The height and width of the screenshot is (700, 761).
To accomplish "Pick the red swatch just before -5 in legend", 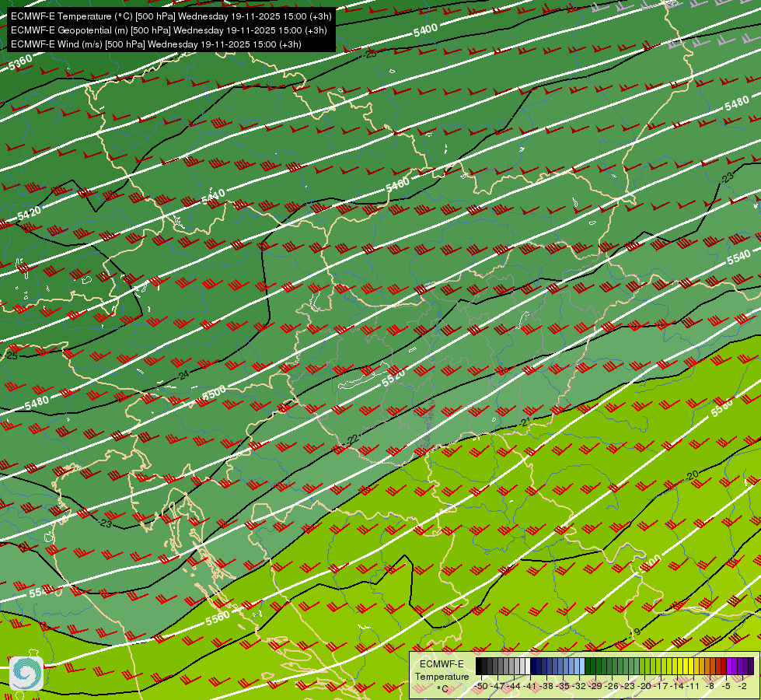I will (724, 666).
